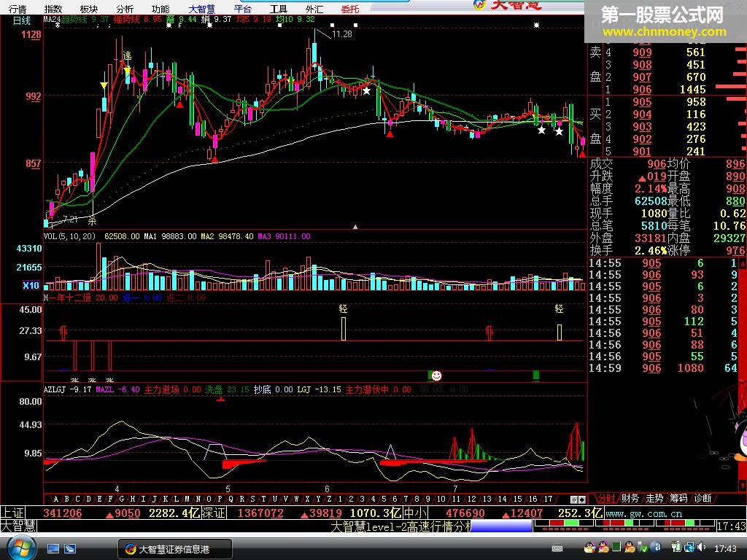Click the blue progress block in status bar
Screen dimensions: 747x560
coord(501,526)
